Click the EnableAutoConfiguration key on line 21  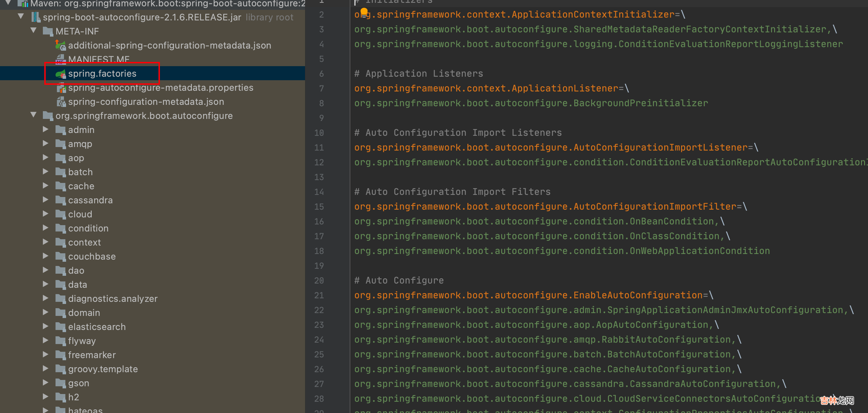tap(529, 295)
